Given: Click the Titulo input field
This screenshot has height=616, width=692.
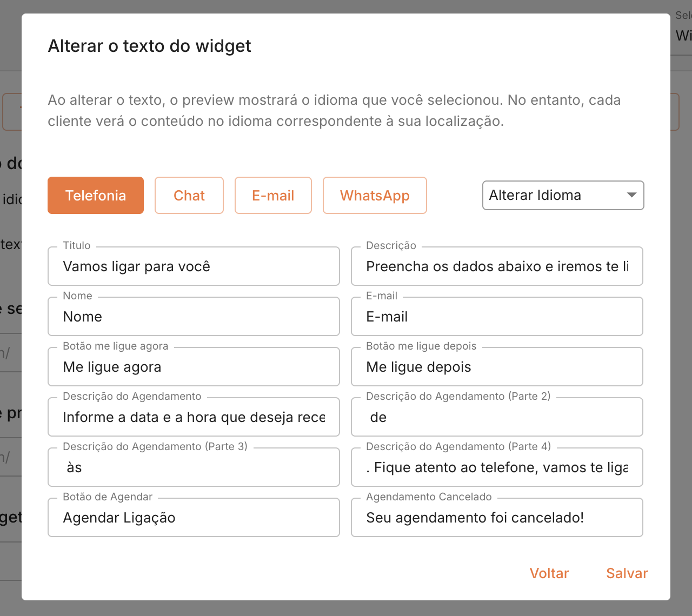Looking at the screenshot, I should (x=194, y=266).
